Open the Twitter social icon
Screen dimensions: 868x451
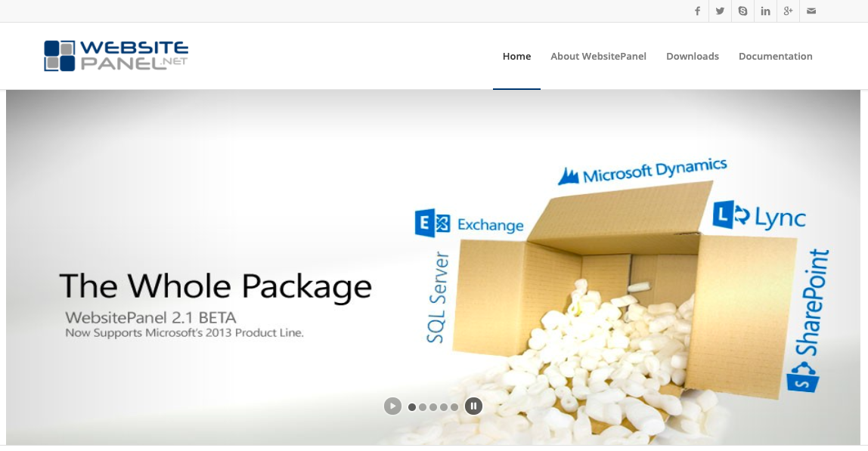[721, 11]
